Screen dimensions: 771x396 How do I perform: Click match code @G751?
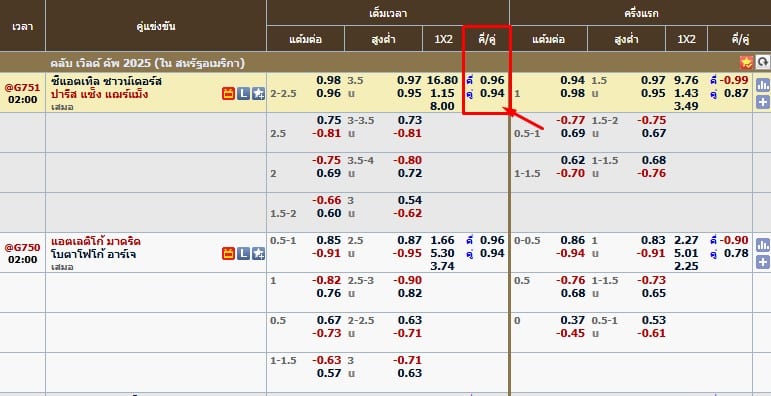(x=22, y=87)
